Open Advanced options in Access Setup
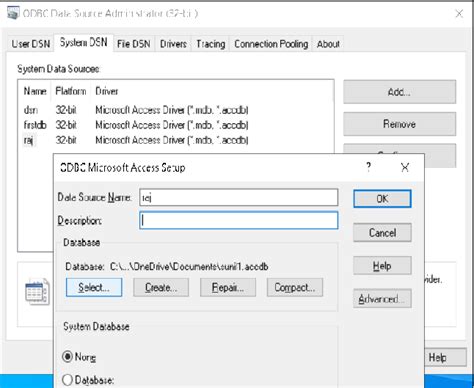Screen dimensions: 474x388 pos(382,299)
